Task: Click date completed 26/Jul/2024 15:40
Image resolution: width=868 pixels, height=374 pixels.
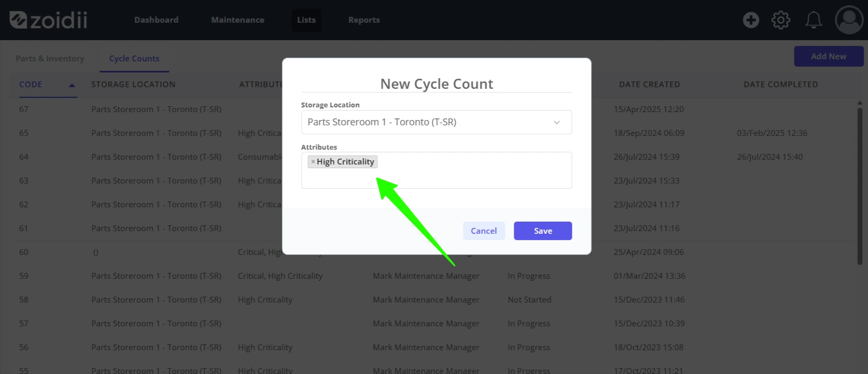Action: point(770,157)
